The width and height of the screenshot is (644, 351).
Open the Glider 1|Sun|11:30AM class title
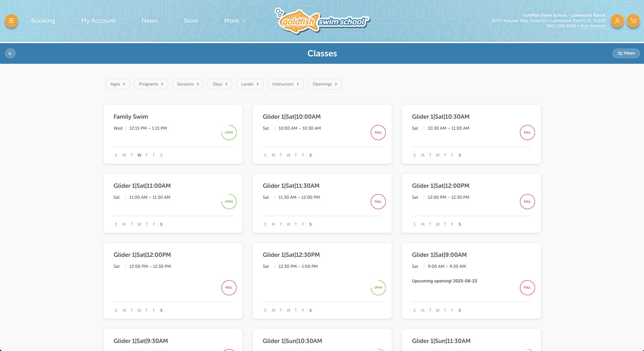[441, 341]
